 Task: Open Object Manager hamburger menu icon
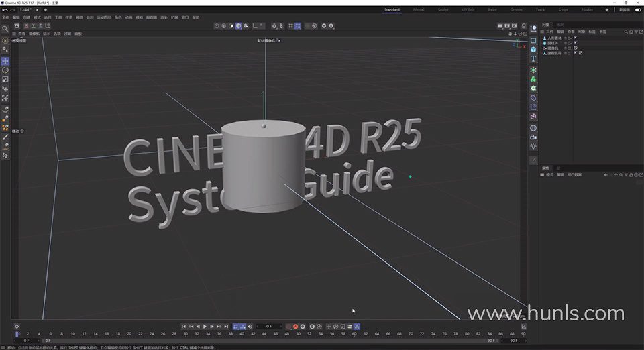(x=542, y=32)
